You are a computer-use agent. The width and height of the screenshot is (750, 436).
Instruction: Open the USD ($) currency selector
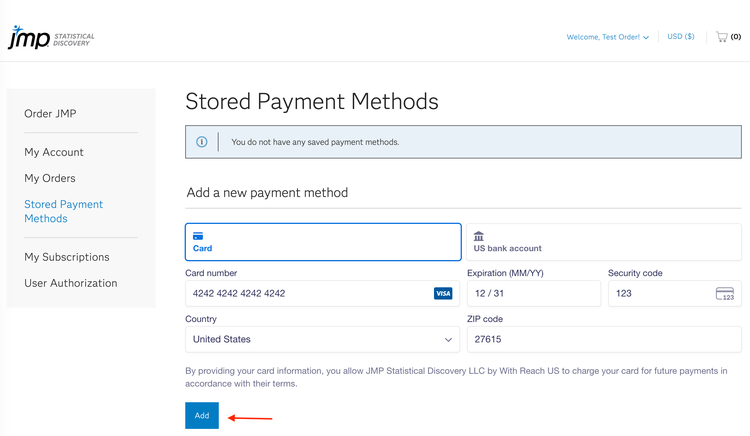[x=681, y=36]
